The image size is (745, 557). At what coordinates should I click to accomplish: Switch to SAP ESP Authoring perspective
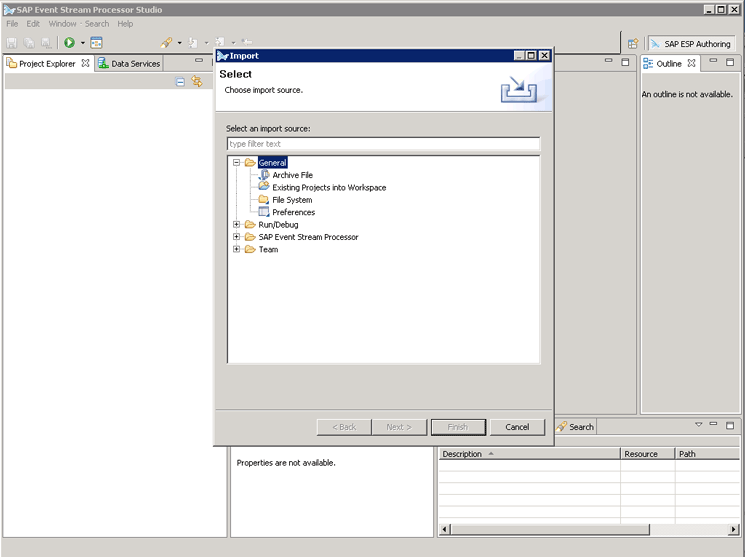tap(691, 44)
